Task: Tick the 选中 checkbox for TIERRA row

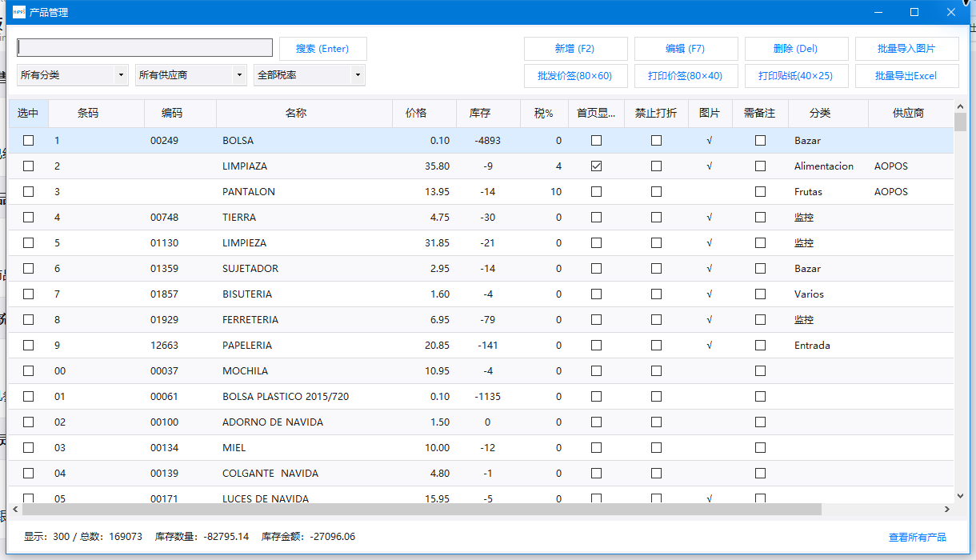Action: [28, 218]
